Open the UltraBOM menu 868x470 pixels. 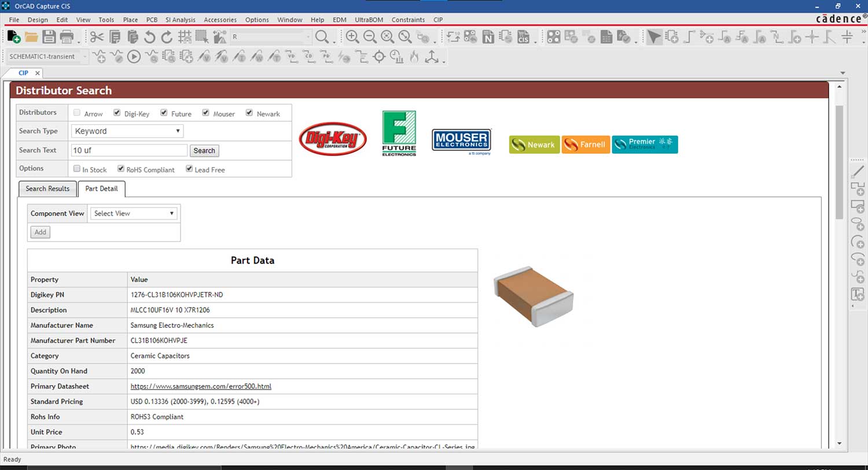[x=369, y=20]
